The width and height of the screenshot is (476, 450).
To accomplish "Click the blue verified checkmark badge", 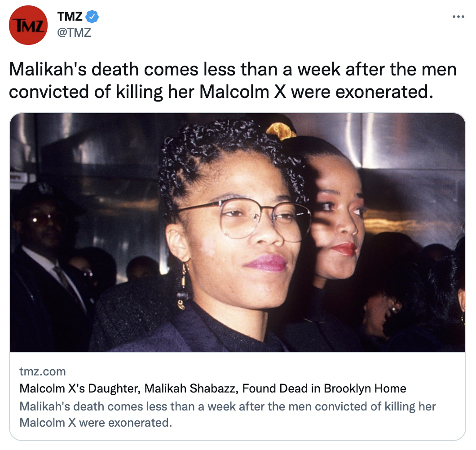I will 92,17.
